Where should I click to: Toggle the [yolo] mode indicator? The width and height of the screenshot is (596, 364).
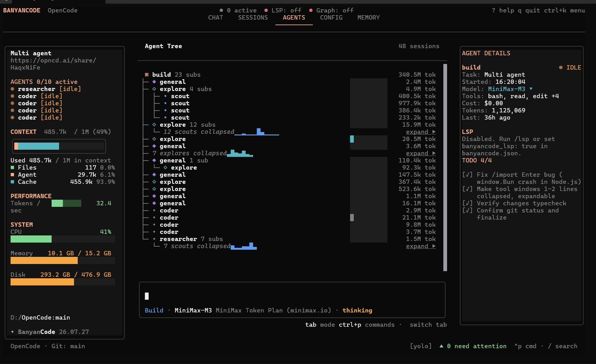click(421, 346)
